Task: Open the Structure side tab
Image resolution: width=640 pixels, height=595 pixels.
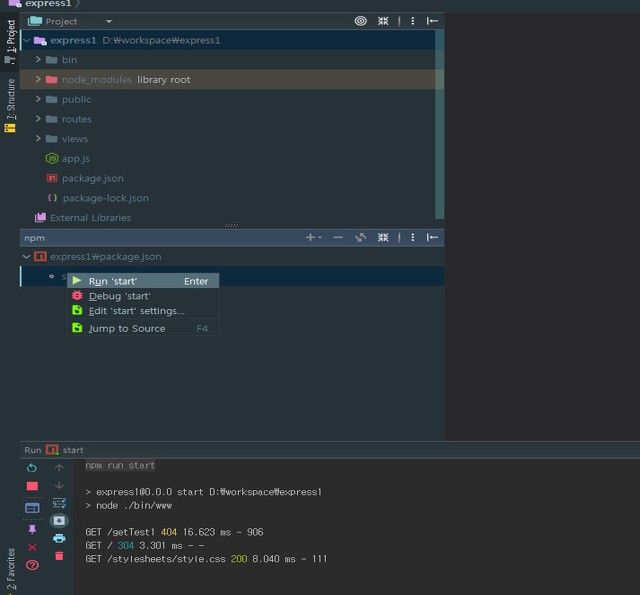Action: (x=10, y=105)
